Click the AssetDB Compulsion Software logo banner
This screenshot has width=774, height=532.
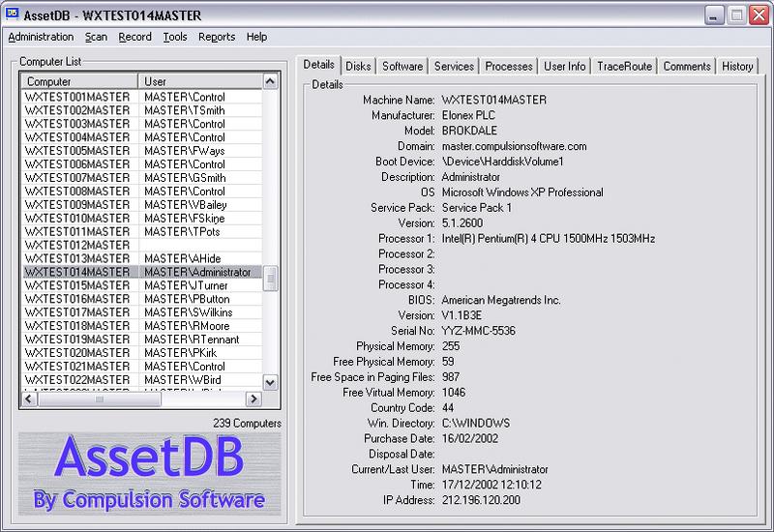tap(150, 473)
